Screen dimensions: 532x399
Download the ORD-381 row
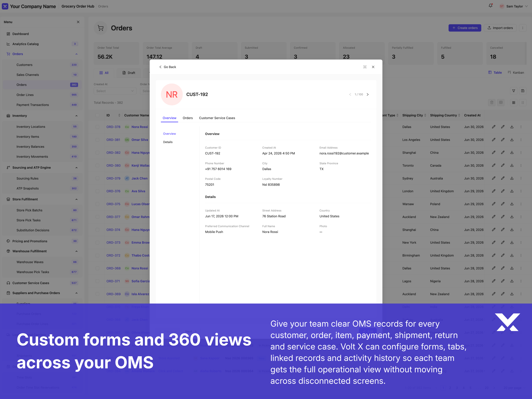(512, 140)
